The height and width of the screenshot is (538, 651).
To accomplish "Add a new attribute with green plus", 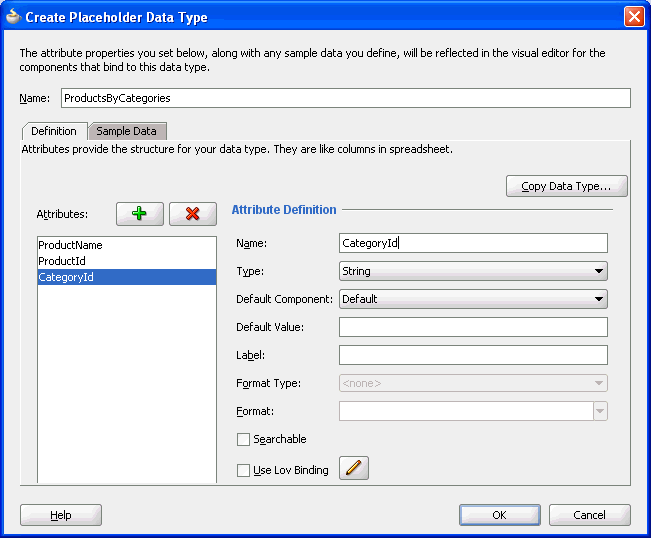I will (140, 214).
